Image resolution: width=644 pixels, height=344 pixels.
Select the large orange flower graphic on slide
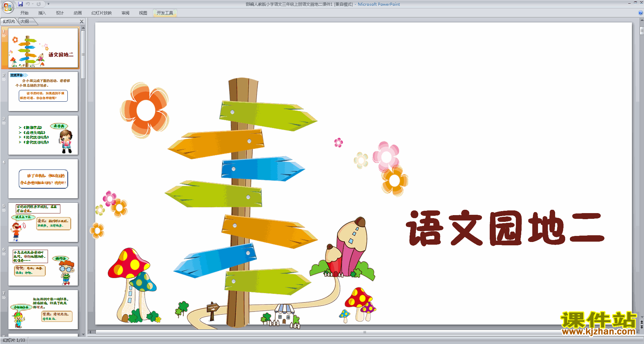click(x=145, y=110)
